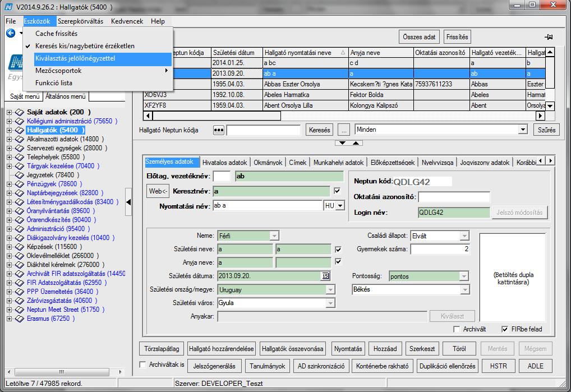This screenshot has width=571, height=392.
Task: Click the menu tree's scroll left arrow
Action: (9, 372)
